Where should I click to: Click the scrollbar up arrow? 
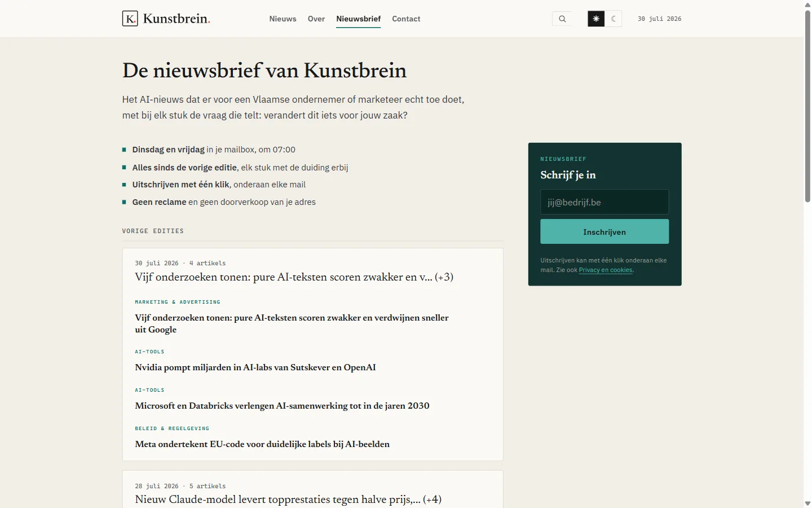(x=807, y=5)
